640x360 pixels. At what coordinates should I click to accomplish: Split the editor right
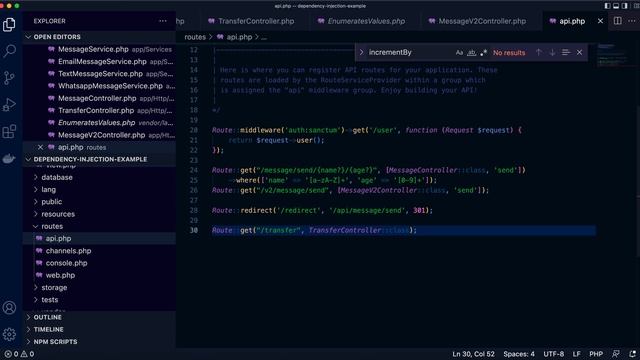tap(618, 21)
